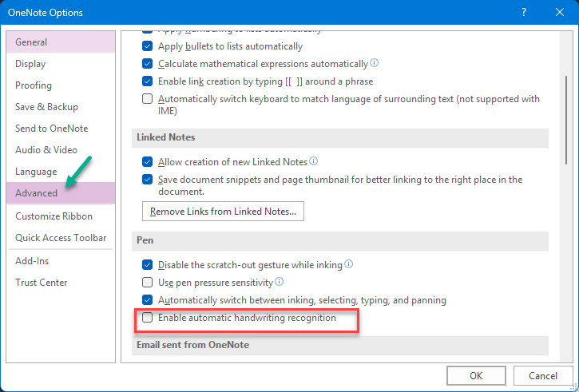This screenshot has height=392, width=579.
Task: Uncheck Allow creation of new Linked Notes
Action: [147, 162]
